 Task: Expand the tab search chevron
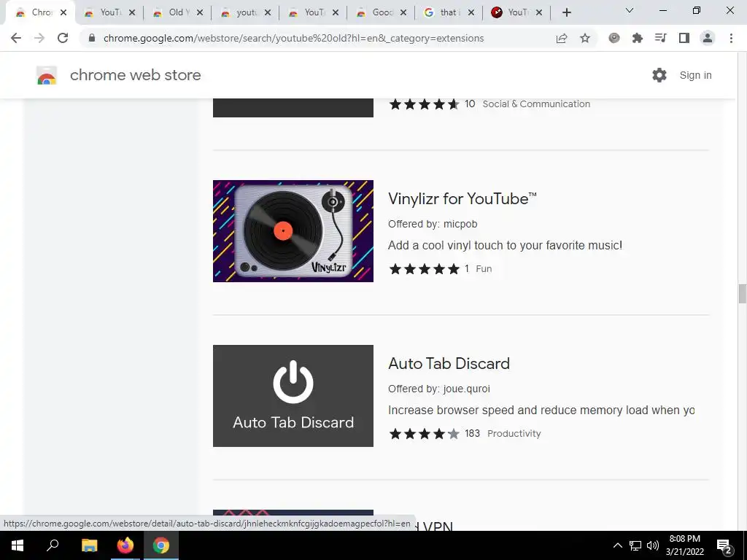click(630, 10)
